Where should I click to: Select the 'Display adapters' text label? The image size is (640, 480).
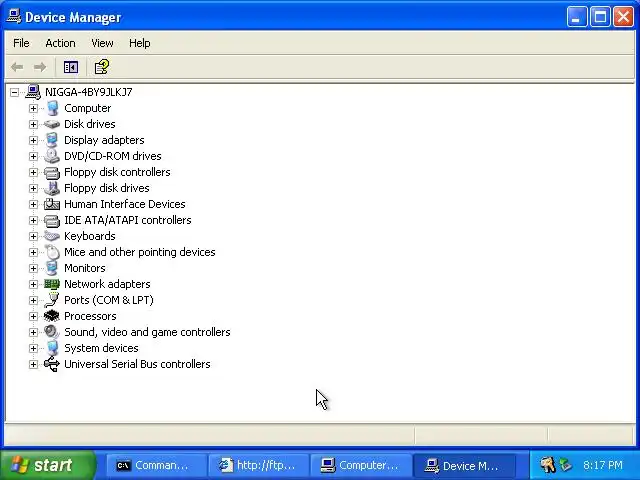point(104,140)
